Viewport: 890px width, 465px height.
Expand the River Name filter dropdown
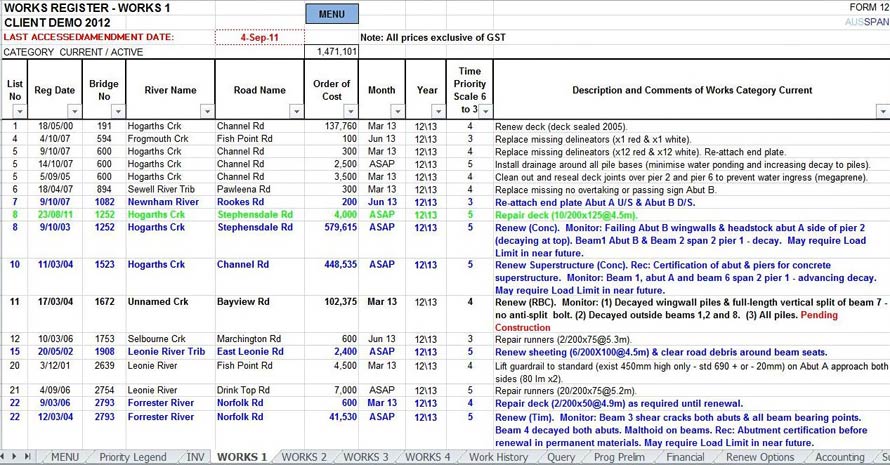coord(207,111)
